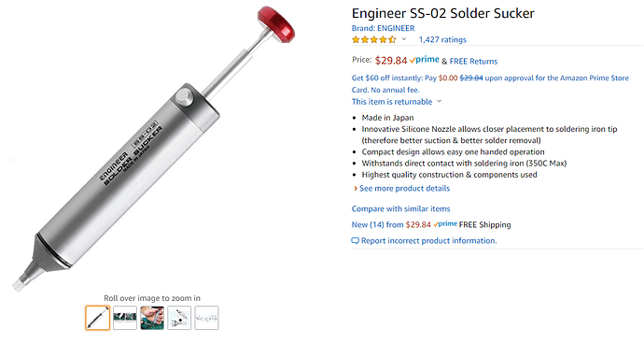
Task: Click the Prime logo beside the price
Action: 425,60
